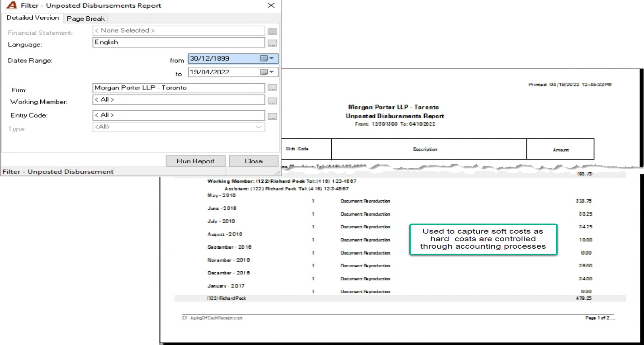644x345 pixels.
Task: Click the Entry Code field showing All
Action: (x=179, y=115)
